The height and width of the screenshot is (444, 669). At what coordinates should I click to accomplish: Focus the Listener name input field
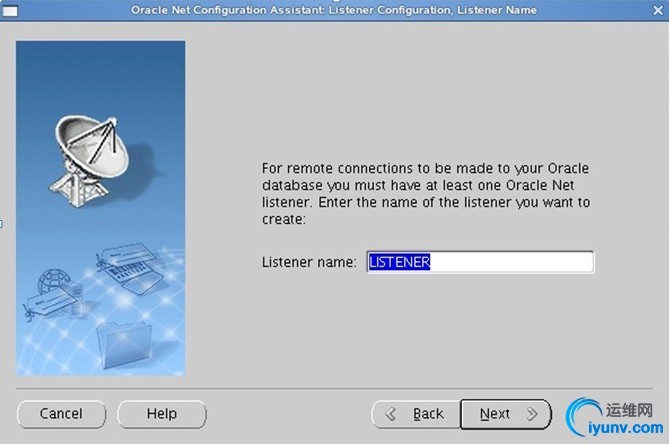pos(480,262)
